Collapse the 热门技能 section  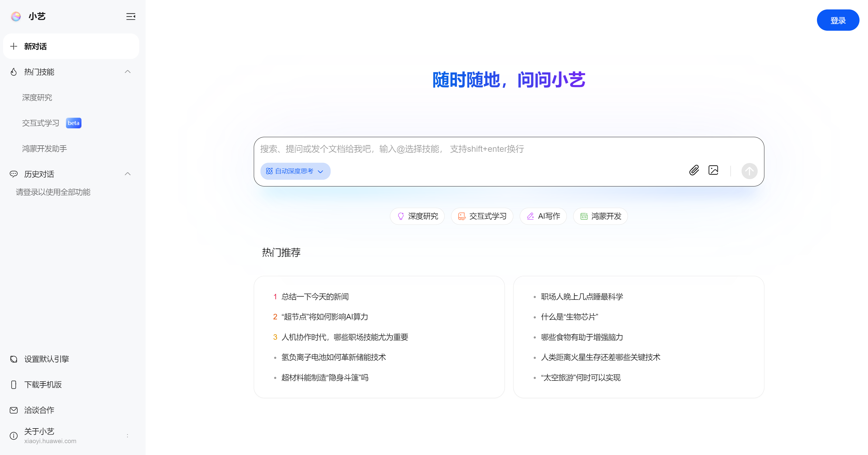tap(127, 71)
